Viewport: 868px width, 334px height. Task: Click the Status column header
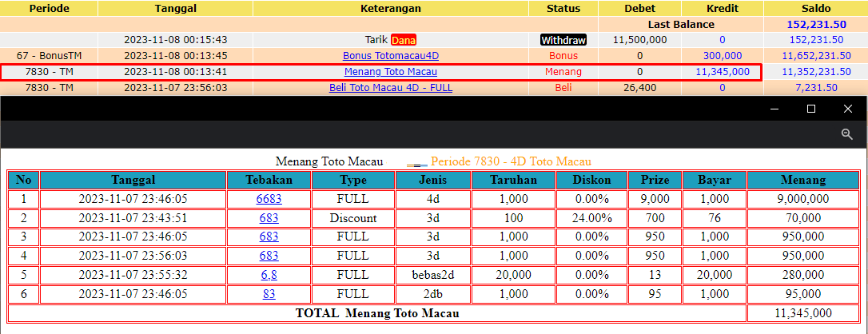[563, 8]
